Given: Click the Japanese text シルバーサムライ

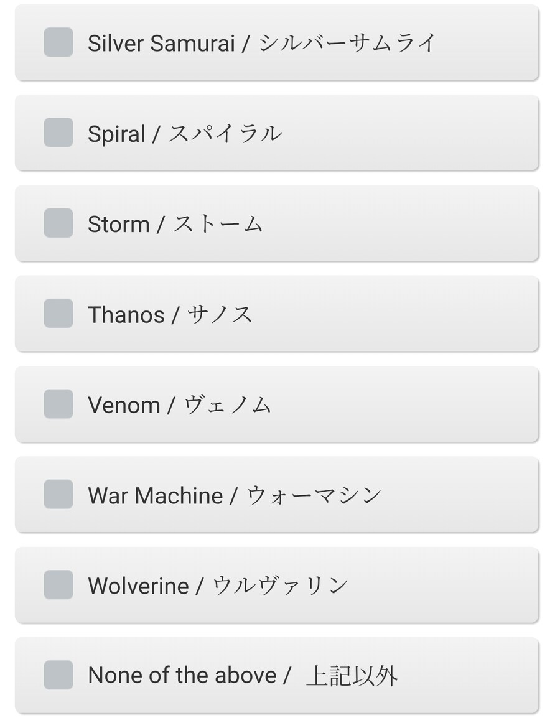Looking at the screenshot, I should tap(347, 44).
